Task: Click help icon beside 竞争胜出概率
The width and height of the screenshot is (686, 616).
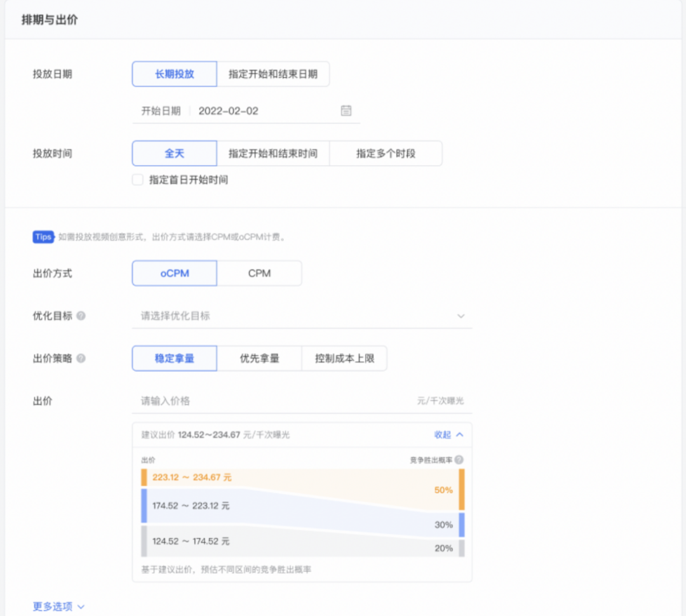Action: 459,460
